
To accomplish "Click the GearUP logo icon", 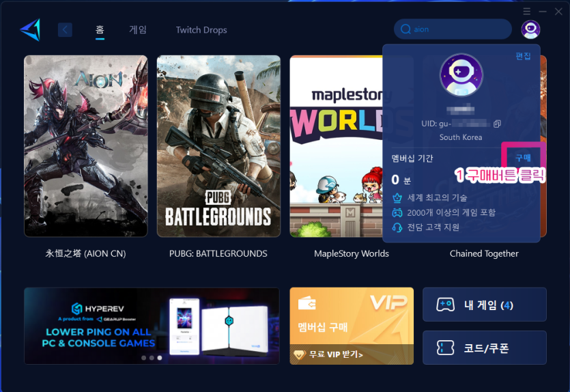I will pyautogui.click(x=30, y=29).
